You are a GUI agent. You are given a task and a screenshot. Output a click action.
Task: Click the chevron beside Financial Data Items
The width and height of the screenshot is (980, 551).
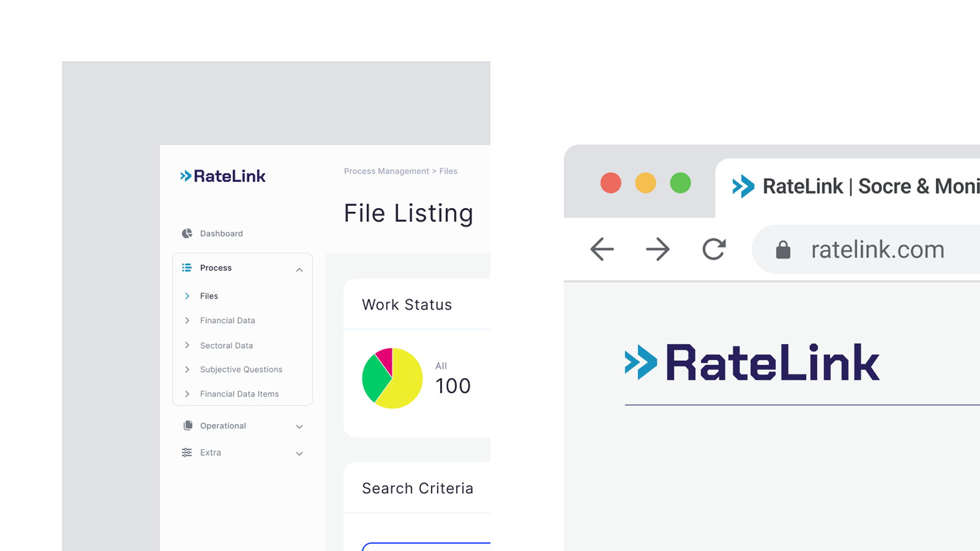[x=187, y=394]
